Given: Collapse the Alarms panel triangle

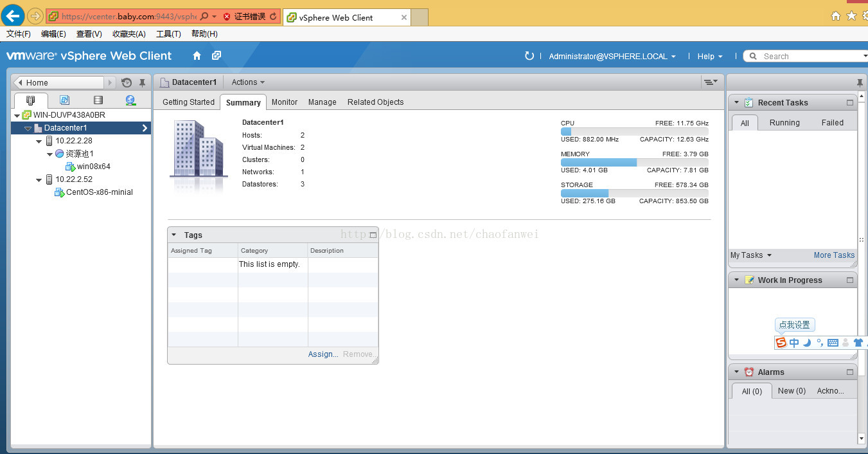Looking at the screenshot, I should point(736,372).
